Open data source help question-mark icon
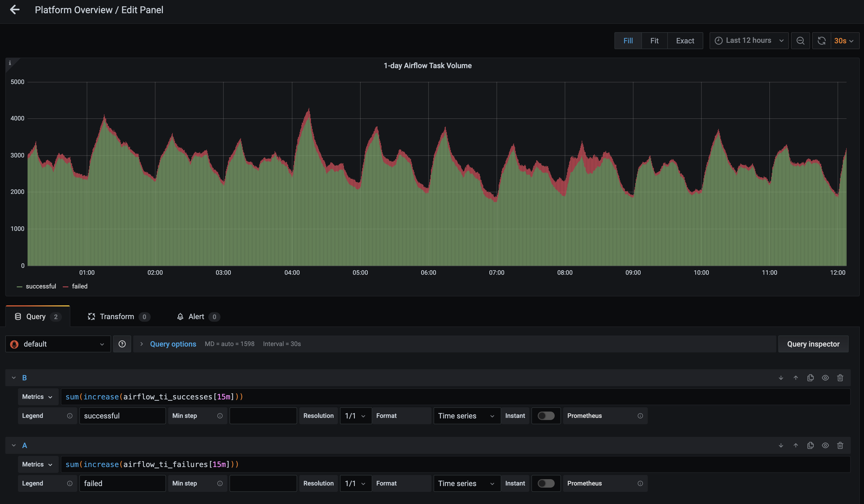This screenshot has width=864, height=504. coord(122,344)
